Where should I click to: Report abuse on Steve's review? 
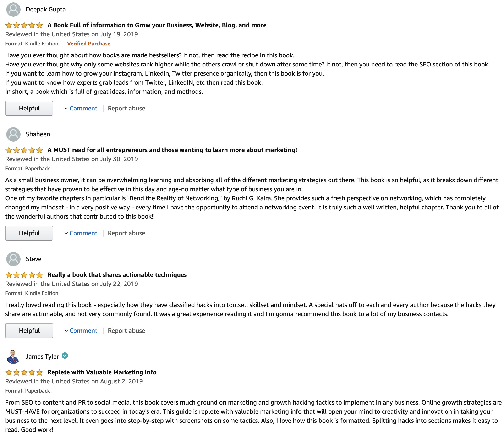(x=126, y=330)
